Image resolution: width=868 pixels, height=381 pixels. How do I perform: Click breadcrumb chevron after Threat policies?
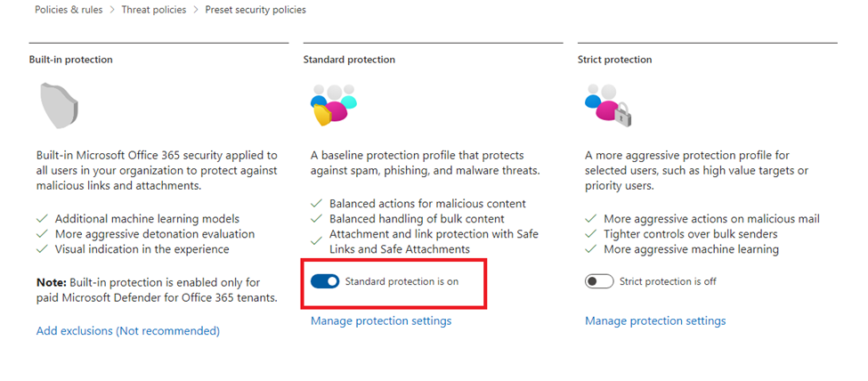click(x=196, y=10)
